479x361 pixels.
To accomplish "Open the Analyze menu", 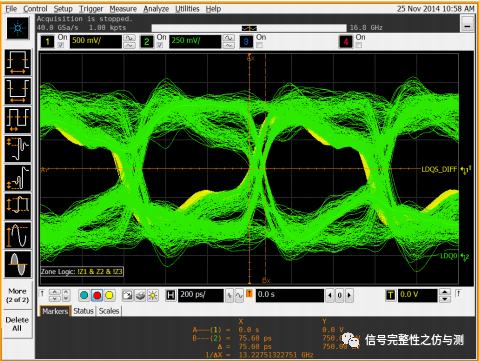I will [x=156, y=9].
